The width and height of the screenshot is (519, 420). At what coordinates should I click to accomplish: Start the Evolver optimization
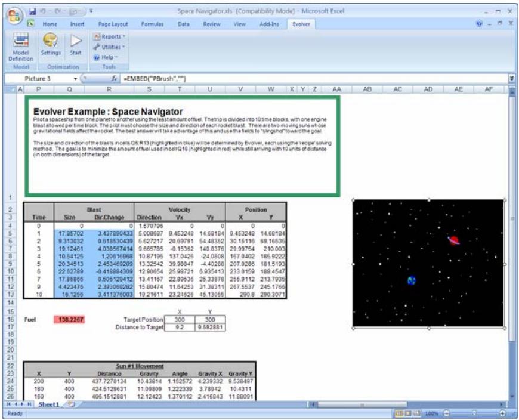coord(76,44)
